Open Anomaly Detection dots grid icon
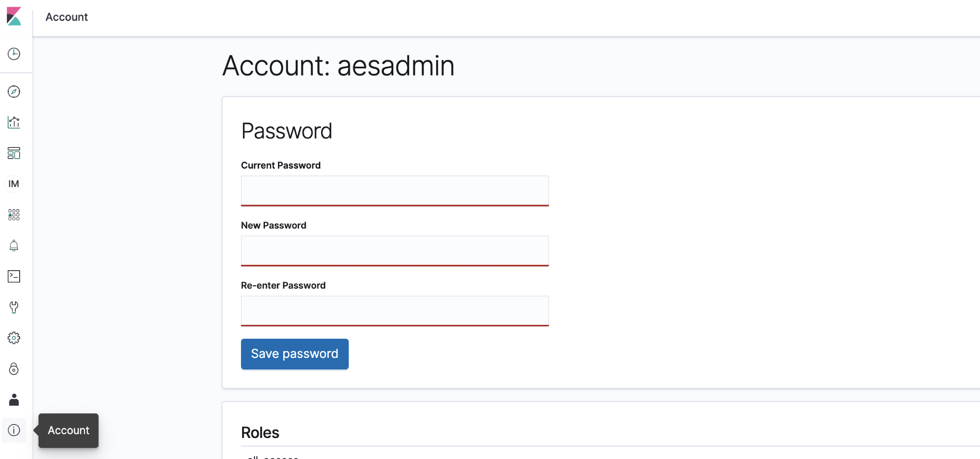 point(14,215)
